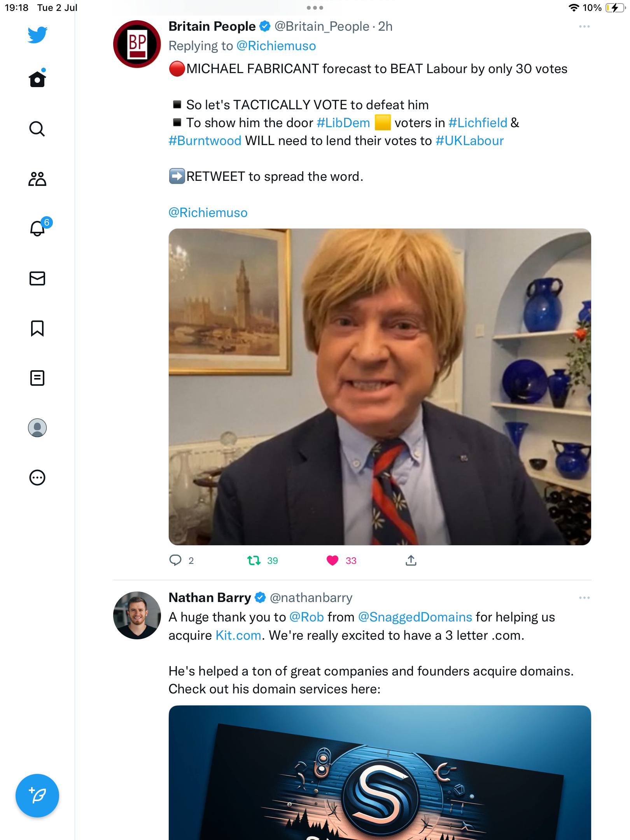Open the Kit.com link
This screenshot has height=840, width=630.
coord(238,635)
